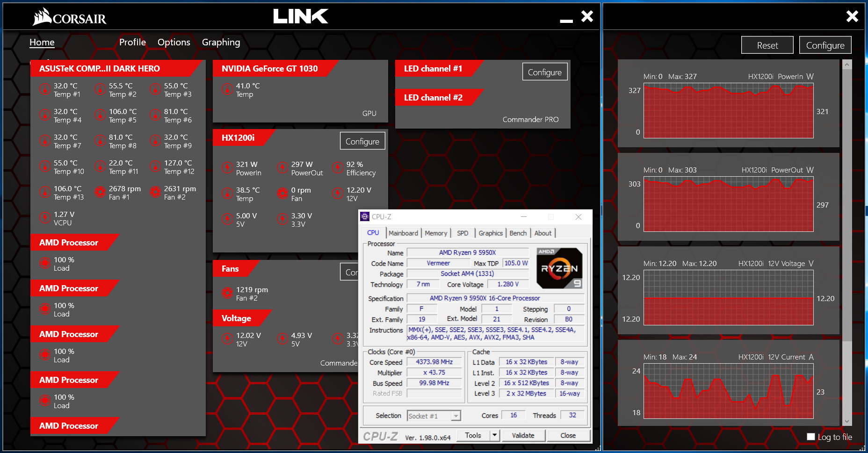Click the Tools button in CPU-Z
Viewport: 868px width, 453px height.
click(x=473, y=435)
